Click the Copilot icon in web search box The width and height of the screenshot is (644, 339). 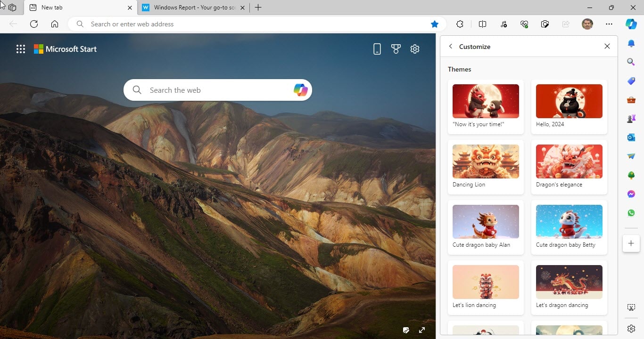point(300,90)
